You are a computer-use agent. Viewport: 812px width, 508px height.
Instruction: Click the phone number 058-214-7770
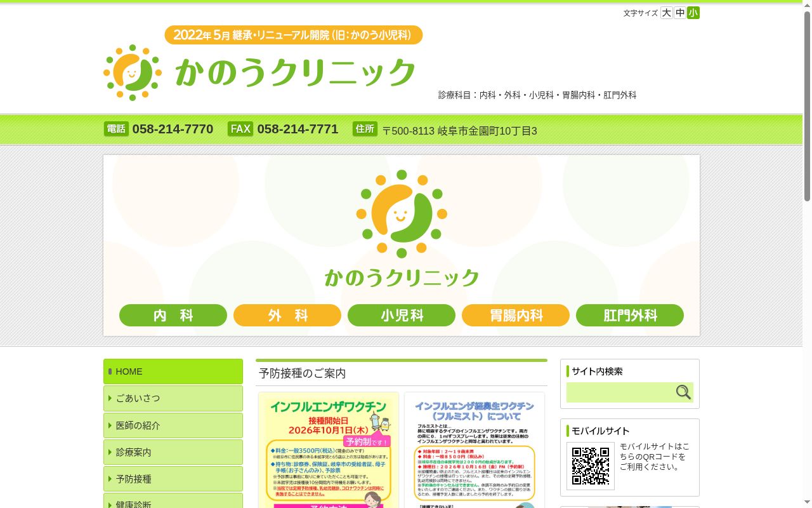(x=173, y=129)
